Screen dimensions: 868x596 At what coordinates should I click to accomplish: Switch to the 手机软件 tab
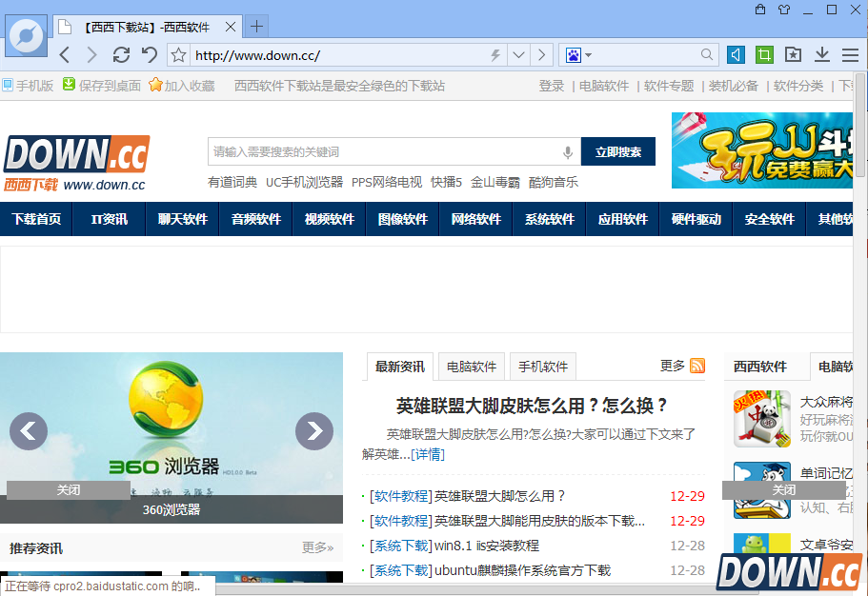542,366
